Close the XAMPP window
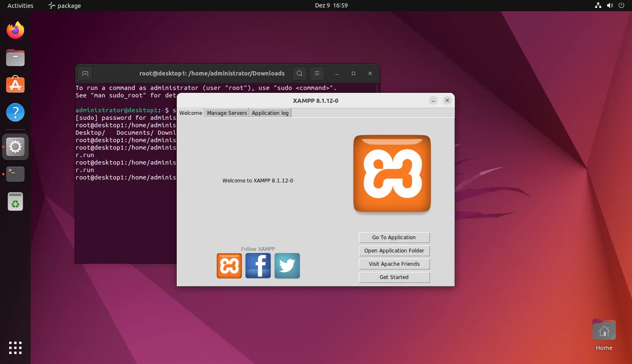632x364 pixels. pyautogui.click(x=447, y=100)
